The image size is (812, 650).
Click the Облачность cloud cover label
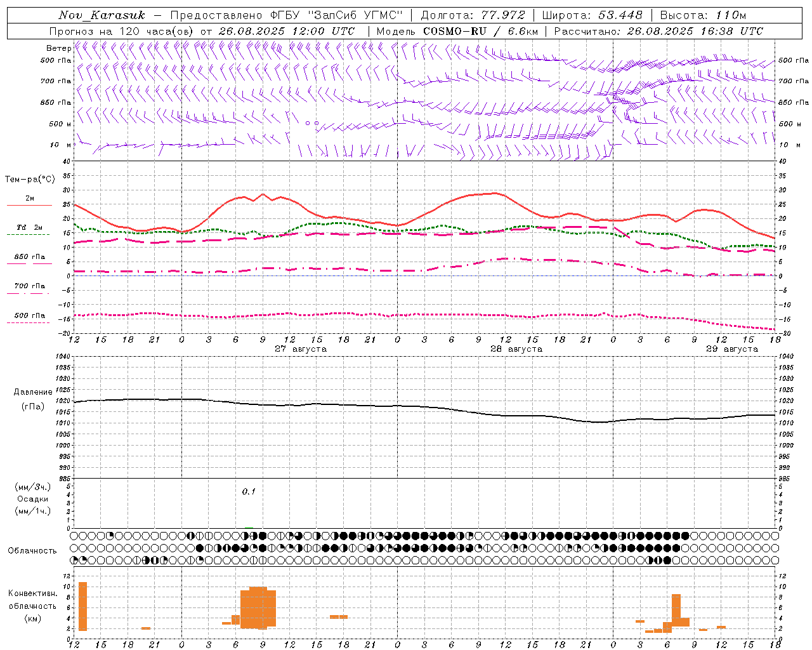(x=32, y=550)
